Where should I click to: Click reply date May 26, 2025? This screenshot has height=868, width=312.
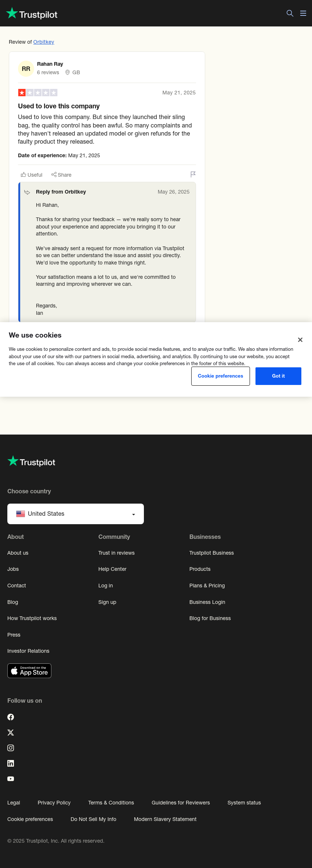[174, 192]
